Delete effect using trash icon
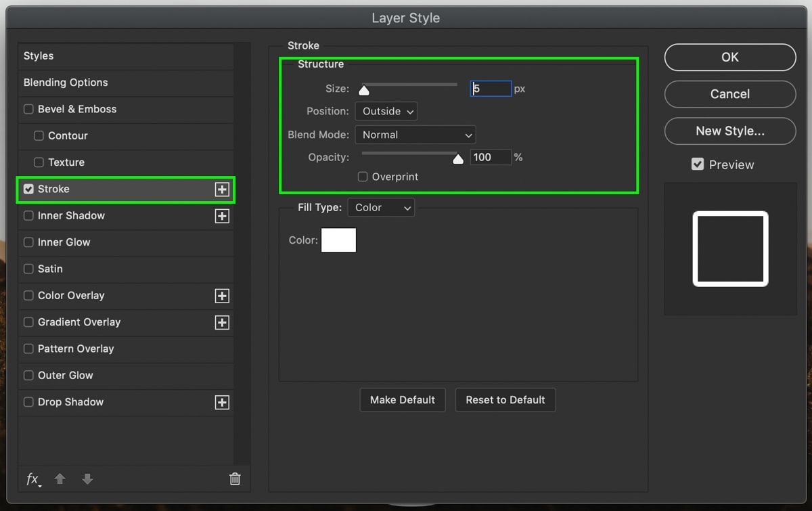The height and width of the screenshot is (511, 812). tap(235, 479)
